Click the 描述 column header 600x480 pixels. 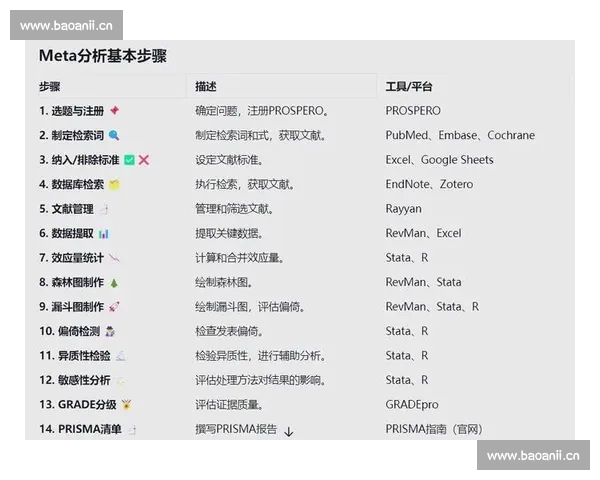206,87
